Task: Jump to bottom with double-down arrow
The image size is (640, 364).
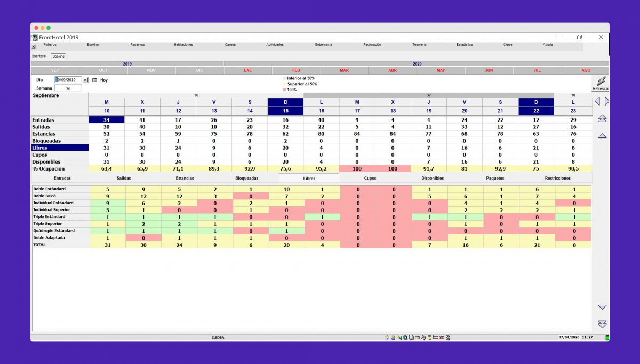Action: point(602,324)
